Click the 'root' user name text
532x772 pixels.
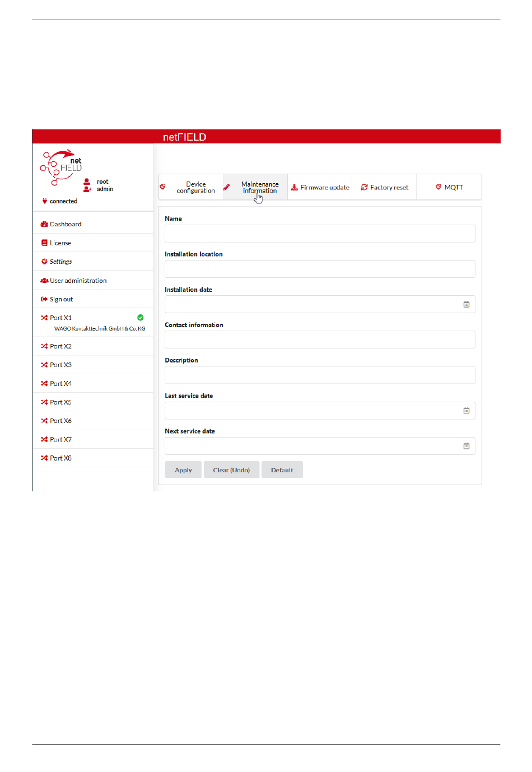click(x=102, y=182)
